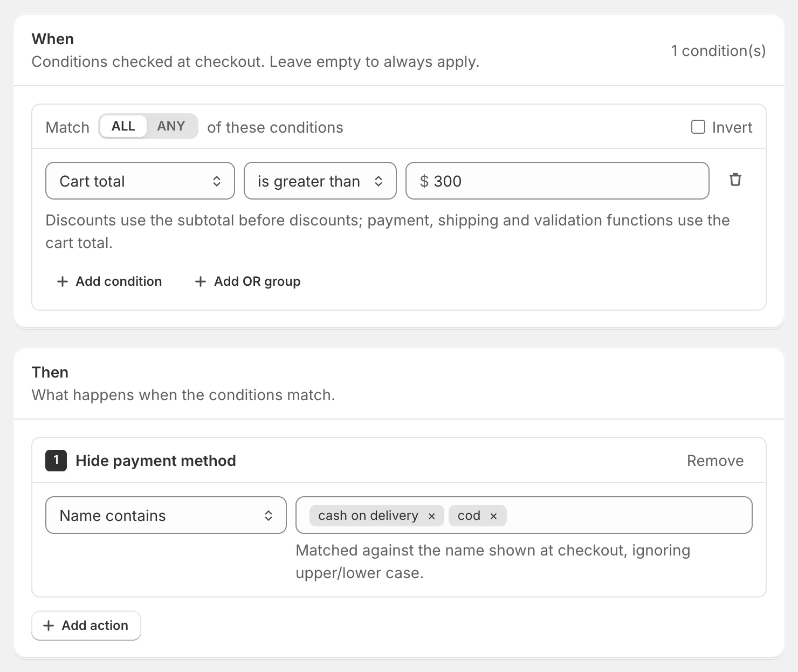The width and height of the screenshot is (798, 672).
Task: Switch match mode to ANY
Action: point(171,126)
